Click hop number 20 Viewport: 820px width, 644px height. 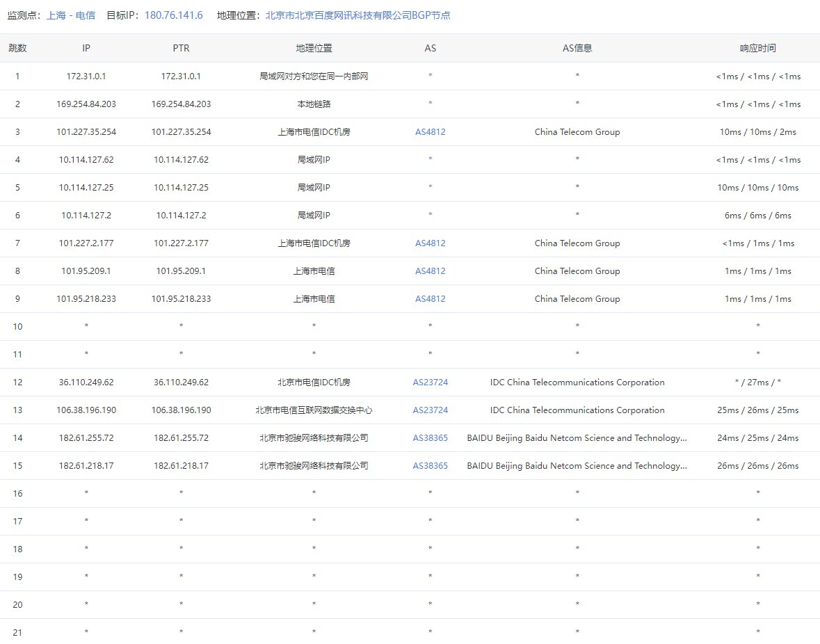(x=18, y=605)
